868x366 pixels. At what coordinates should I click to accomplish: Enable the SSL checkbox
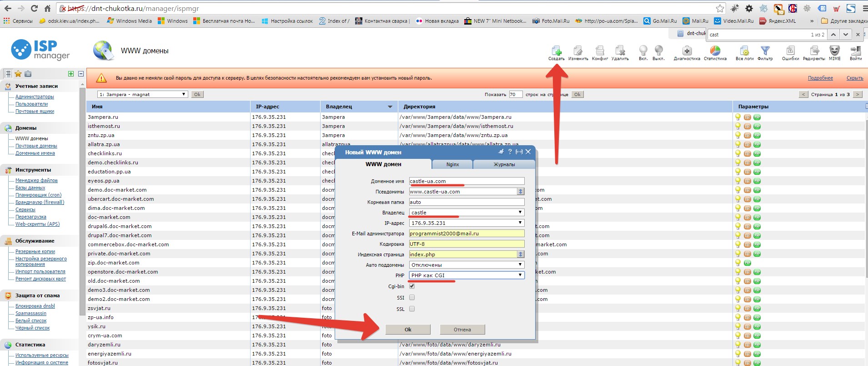click(412, 309)
